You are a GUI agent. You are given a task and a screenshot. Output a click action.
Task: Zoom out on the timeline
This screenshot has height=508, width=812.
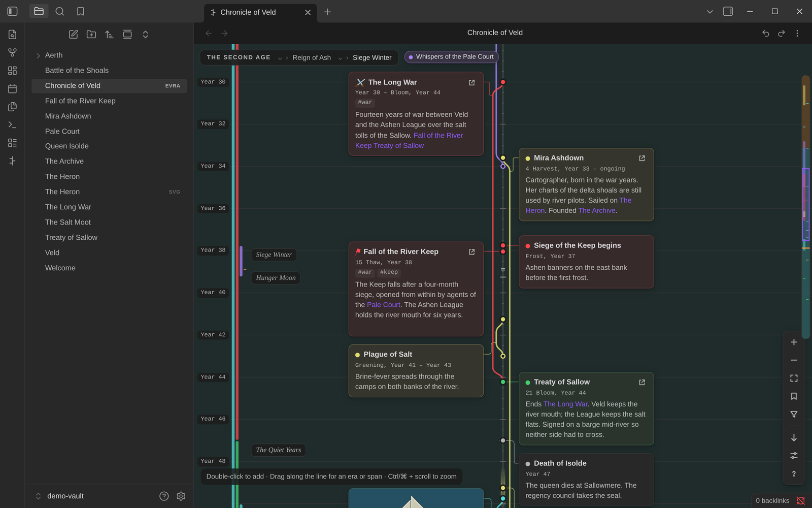point(794,360)
